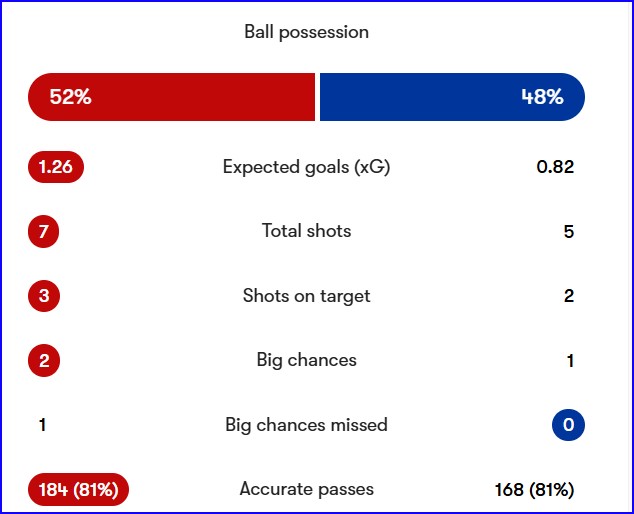Open the Total shots stat label

pos(306,231)
